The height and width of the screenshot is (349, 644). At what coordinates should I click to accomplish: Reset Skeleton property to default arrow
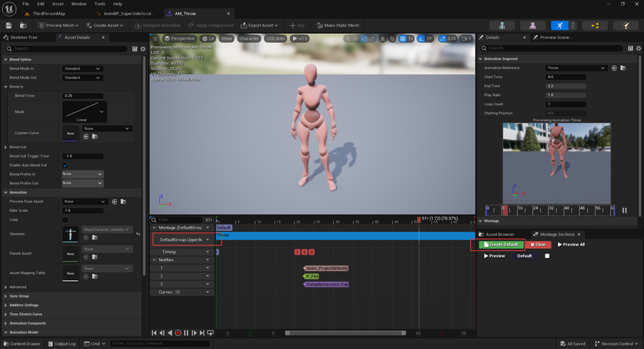point(138,234)
